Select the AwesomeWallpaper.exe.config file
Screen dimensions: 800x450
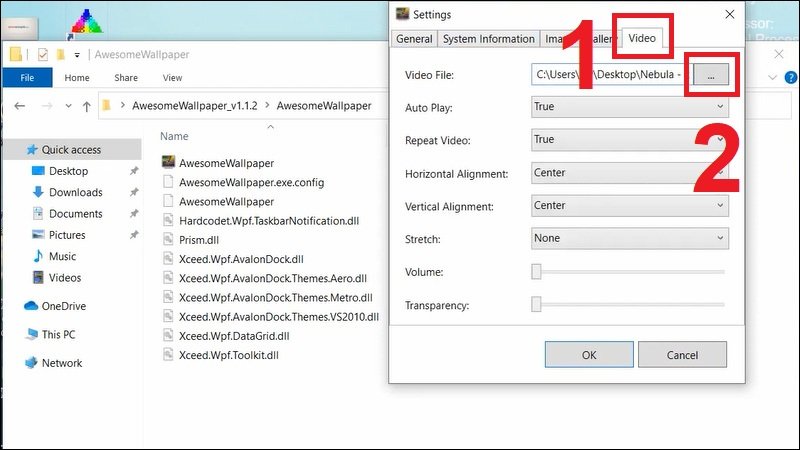[x=251, y=183]
